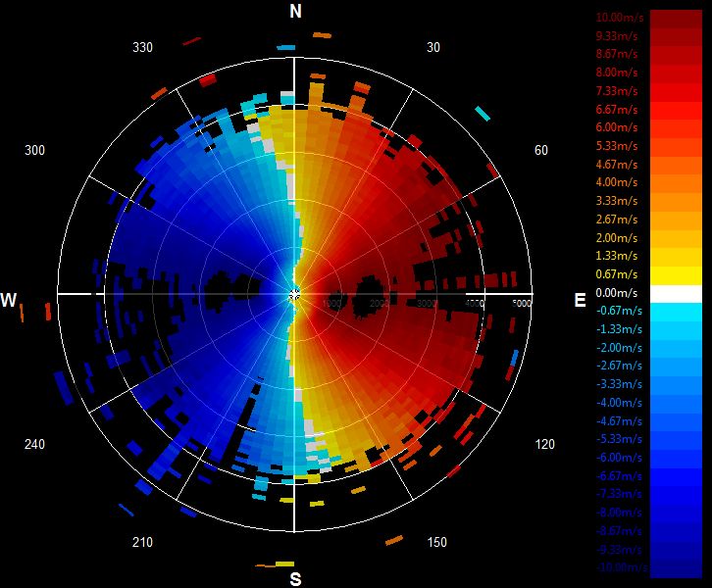Click the -5.33m/s legend label
The width and height of the screenshot is (712, 588).
pyautogui.click(x=619, y=439)
